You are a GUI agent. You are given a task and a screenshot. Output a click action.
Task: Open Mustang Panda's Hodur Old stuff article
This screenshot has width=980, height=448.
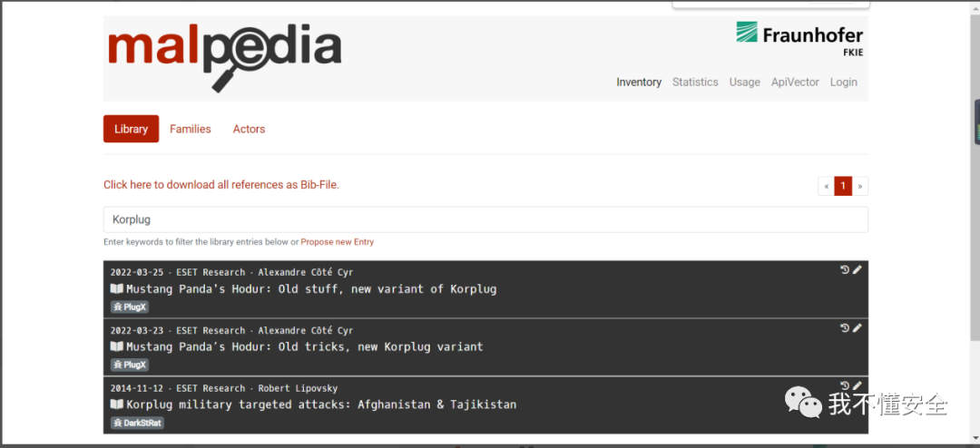pyautogui.click(x=311, y=289)
